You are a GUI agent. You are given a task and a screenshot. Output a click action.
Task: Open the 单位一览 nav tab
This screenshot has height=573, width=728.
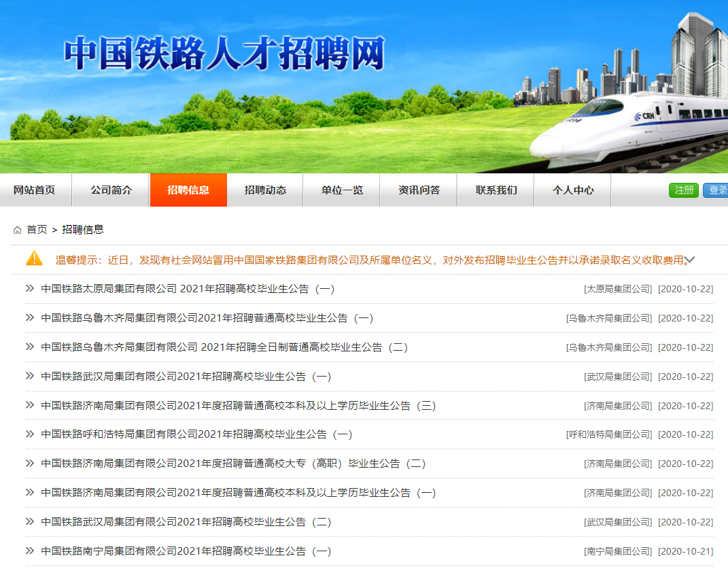click(x=342, y=190)
